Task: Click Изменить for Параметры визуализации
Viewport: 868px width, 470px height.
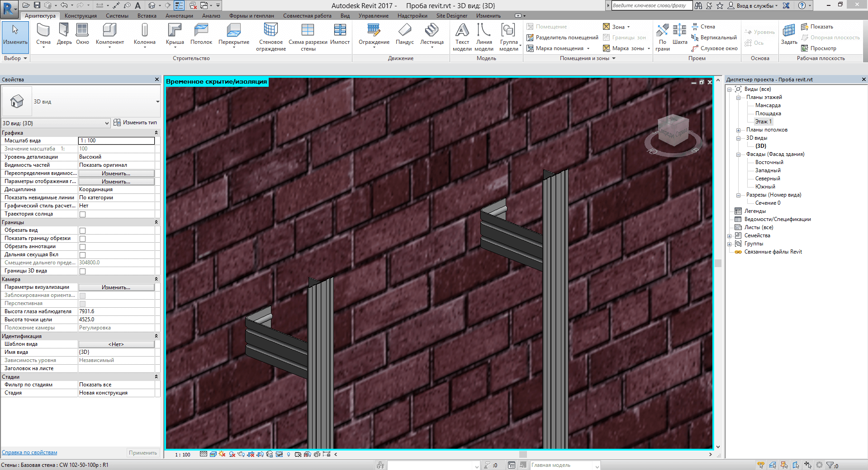Action: tap(116, 287)
